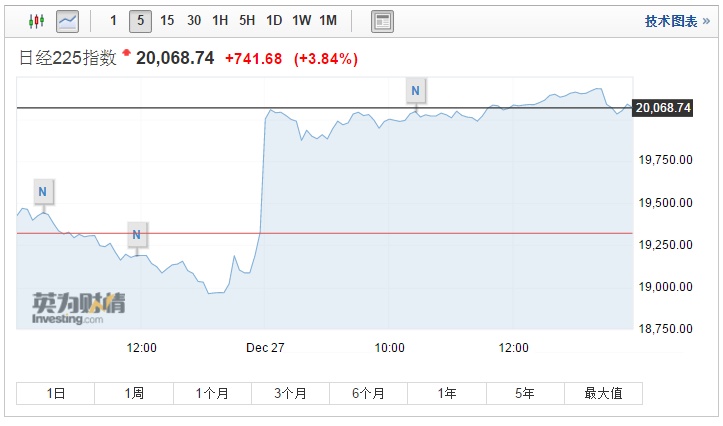Show the 1年 range
Screen dimensions: 723x426
tap(447, 393)
